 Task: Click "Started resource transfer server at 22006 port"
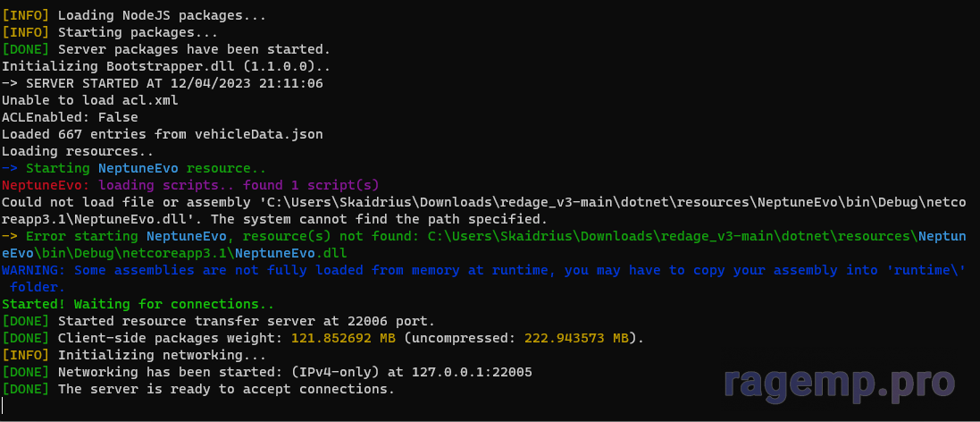(x=246, y=321)
